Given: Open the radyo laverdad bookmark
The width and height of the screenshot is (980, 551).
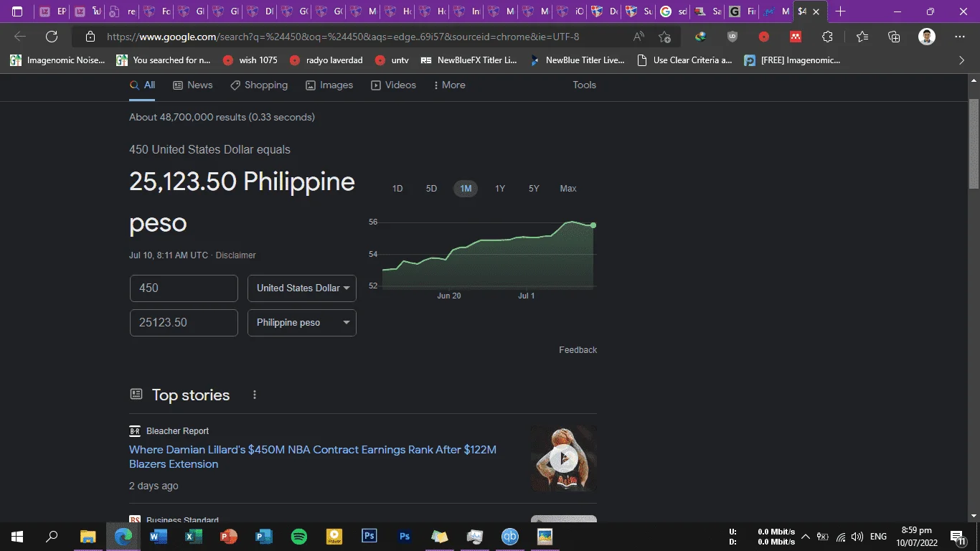Looking at the screenshot, I should click(x=326, y=60).
